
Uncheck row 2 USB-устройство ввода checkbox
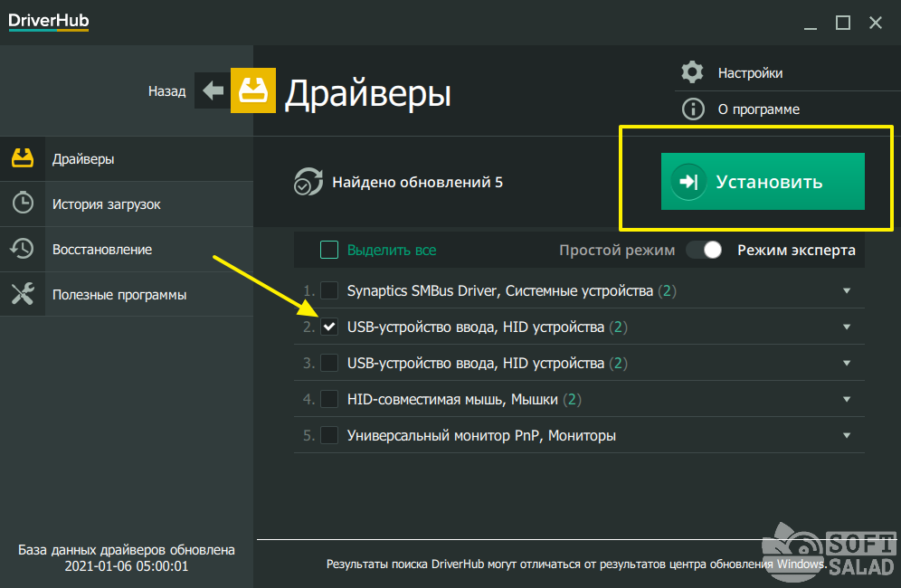329,327
